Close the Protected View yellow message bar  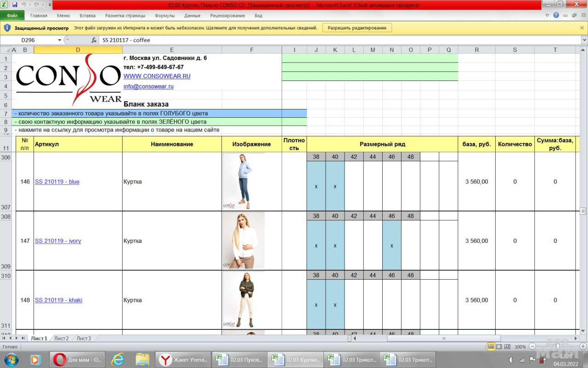tap(582, 28)
